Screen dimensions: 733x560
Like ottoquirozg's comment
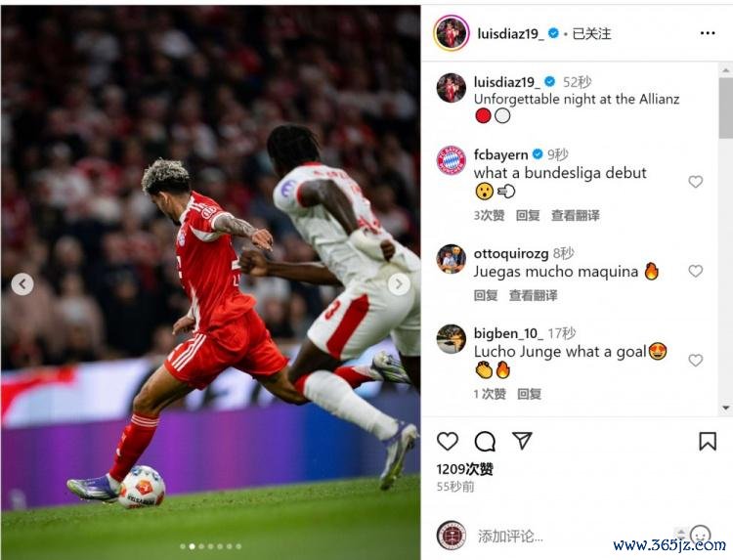pos(695,271)
